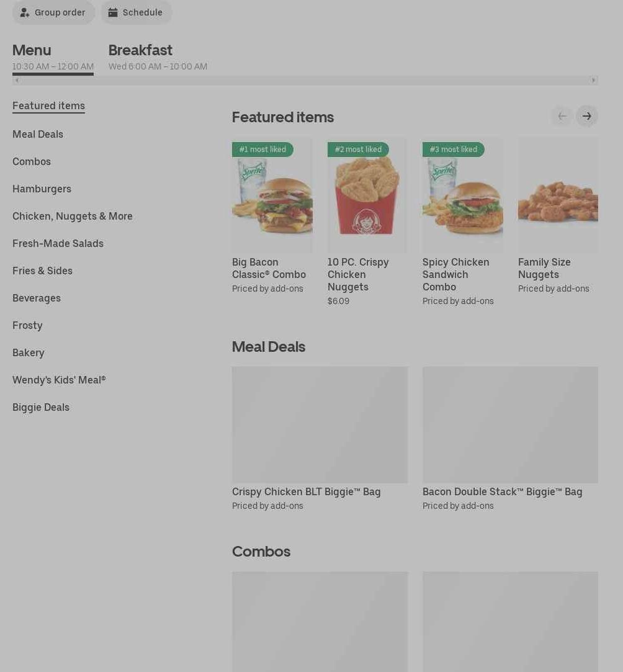The width and height of the screenshot is (623, 672).
Task: Open the Frosty category in sidebar
Action: (27, 325)
